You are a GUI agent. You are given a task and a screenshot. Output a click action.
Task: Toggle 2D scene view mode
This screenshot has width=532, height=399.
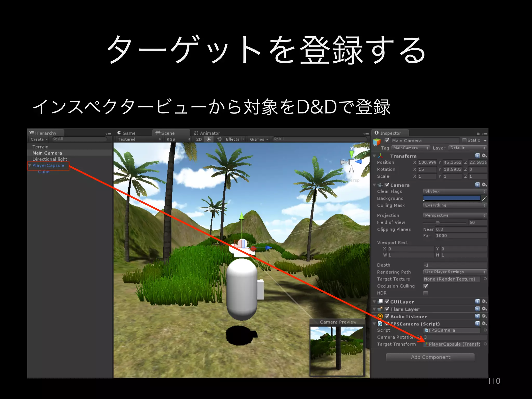[199, 139]
